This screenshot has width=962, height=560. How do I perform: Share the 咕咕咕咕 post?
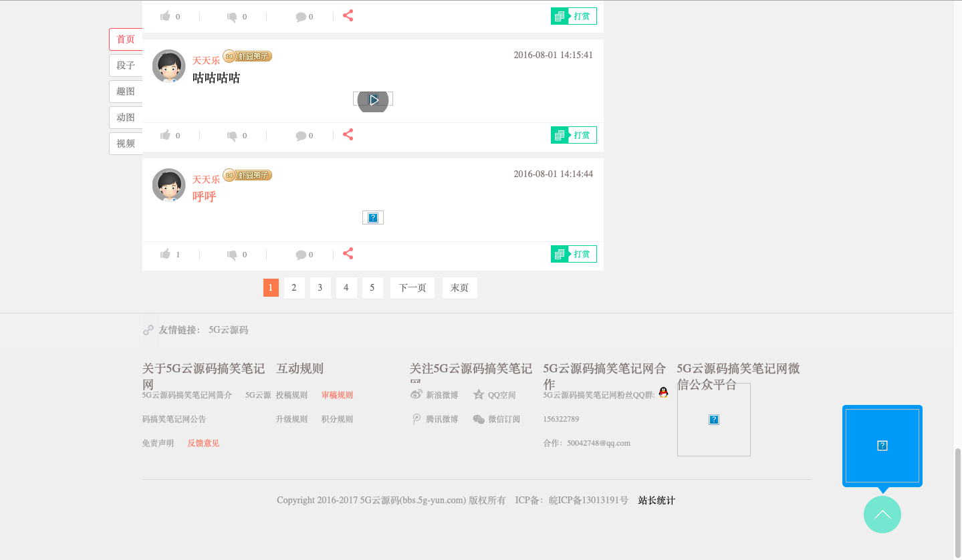click(348, 135)
